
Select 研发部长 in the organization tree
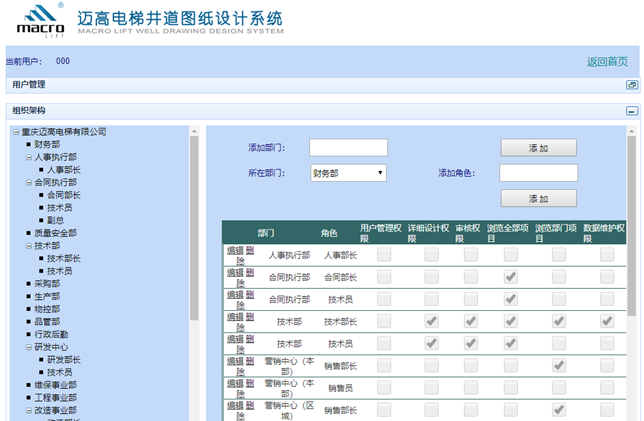point(64,360)
